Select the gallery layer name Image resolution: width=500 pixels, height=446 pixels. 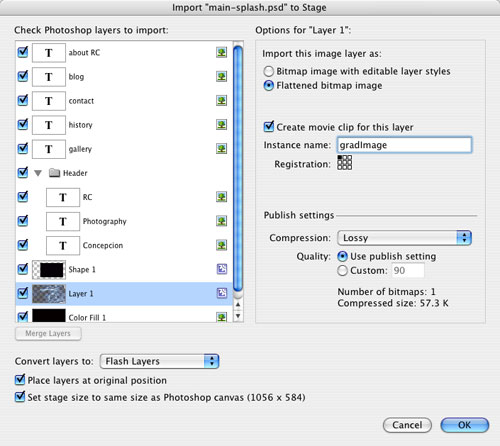click(x=80, y=149)
